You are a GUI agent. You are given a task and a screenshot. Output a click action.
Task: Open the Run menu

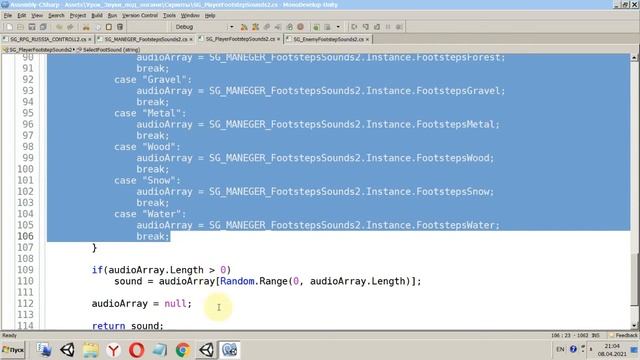(x=112, y=16)
